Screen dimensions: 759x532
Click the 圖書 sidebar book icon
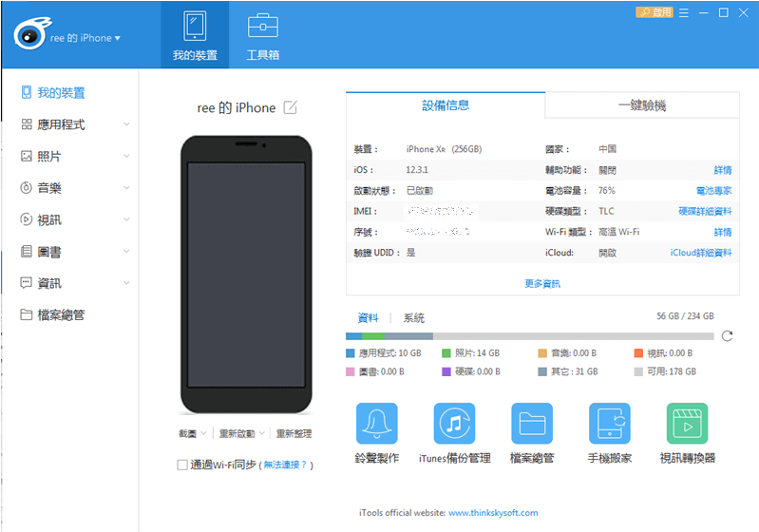click(27, 251)
